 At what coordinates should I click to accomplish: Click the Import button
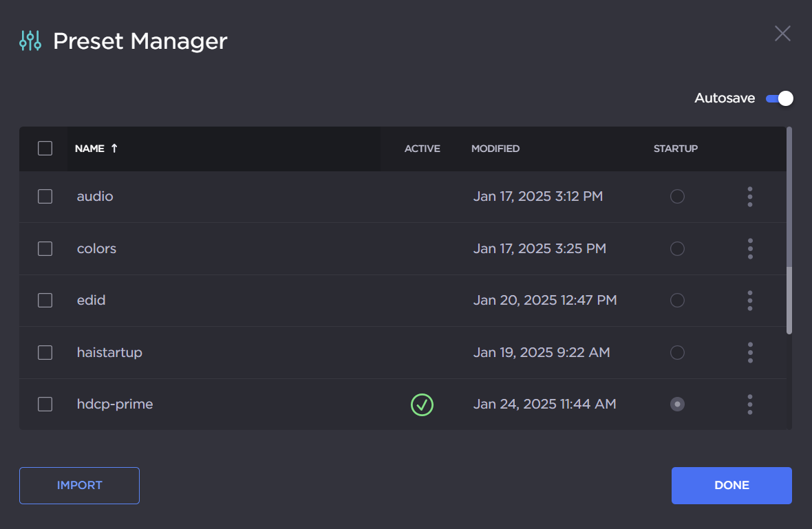(x=79, y=486)
